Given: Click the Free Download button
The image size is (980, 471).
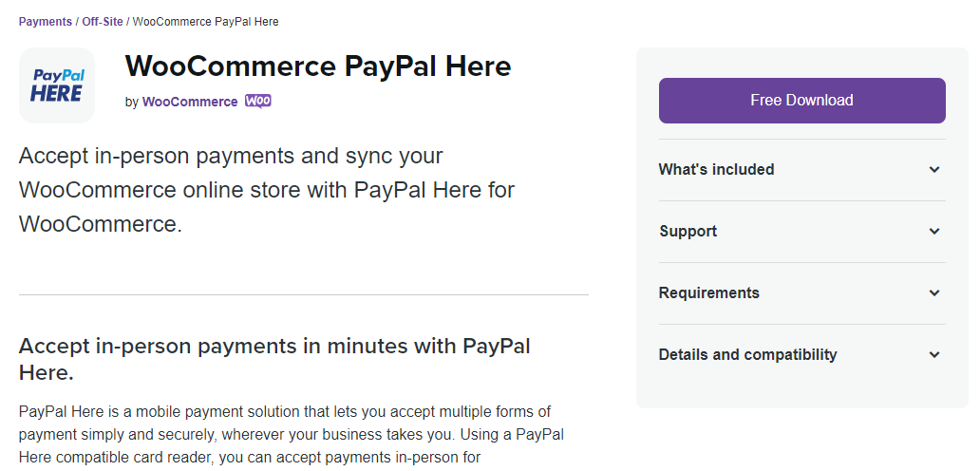Looking at the screenshot, I should tap(801, 101).
